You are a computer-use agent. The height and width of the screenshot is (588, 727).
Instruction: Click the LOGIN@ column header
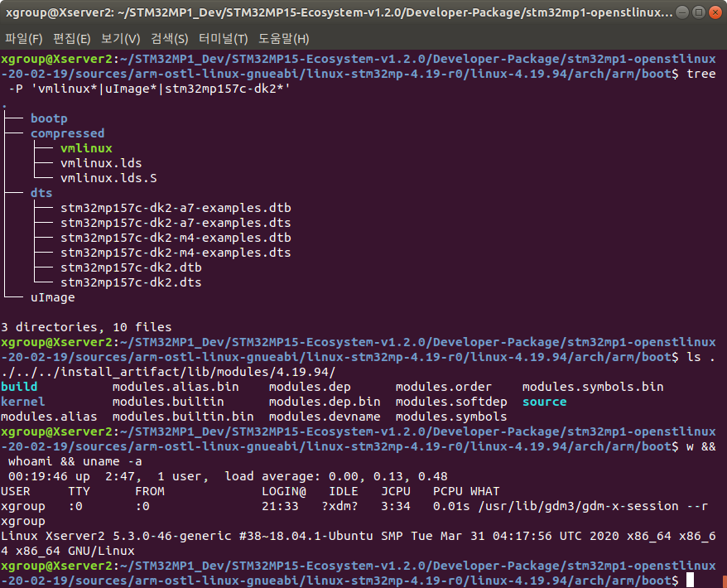pos(284,491)
